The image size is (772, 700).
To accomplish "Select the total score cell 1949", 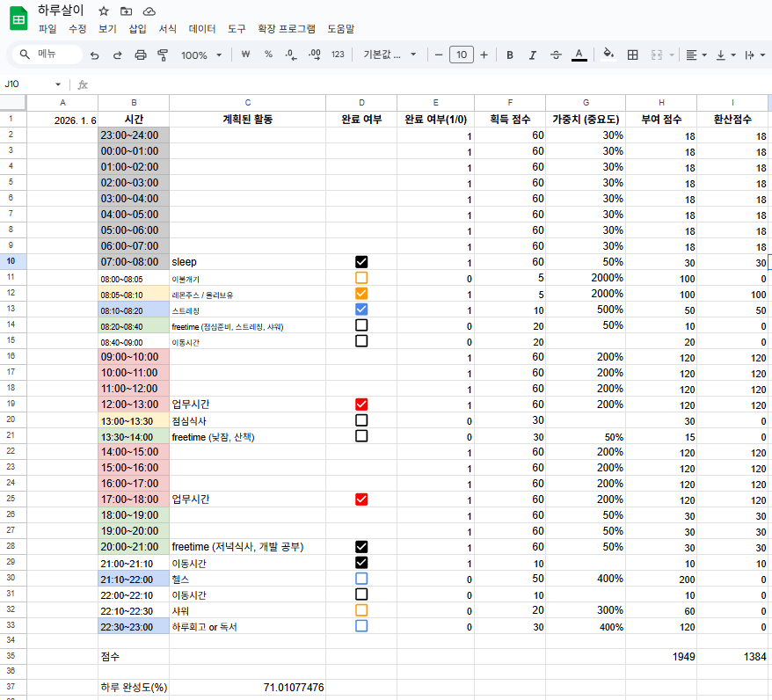I will (x=661, y=657).
